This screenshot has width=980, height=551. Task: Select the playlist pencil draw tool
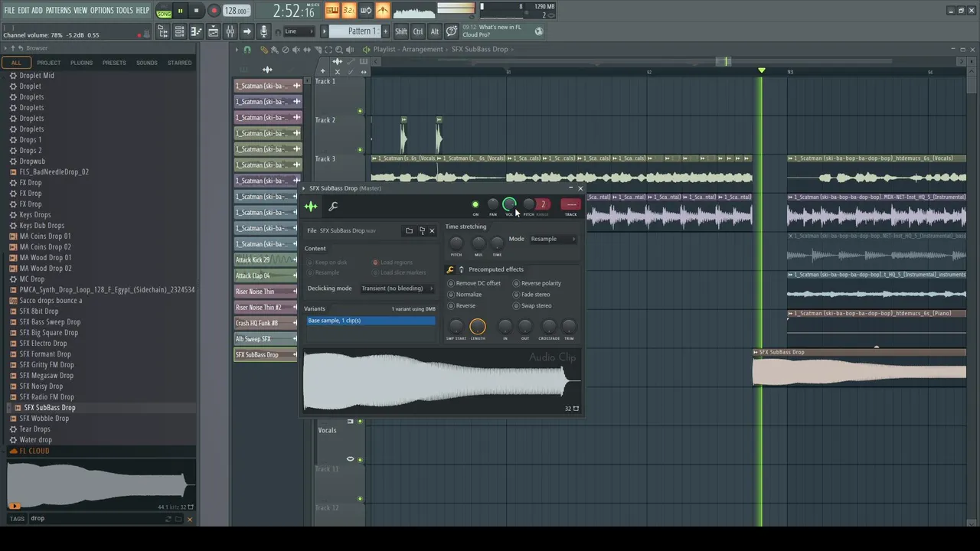coord(264,50)
